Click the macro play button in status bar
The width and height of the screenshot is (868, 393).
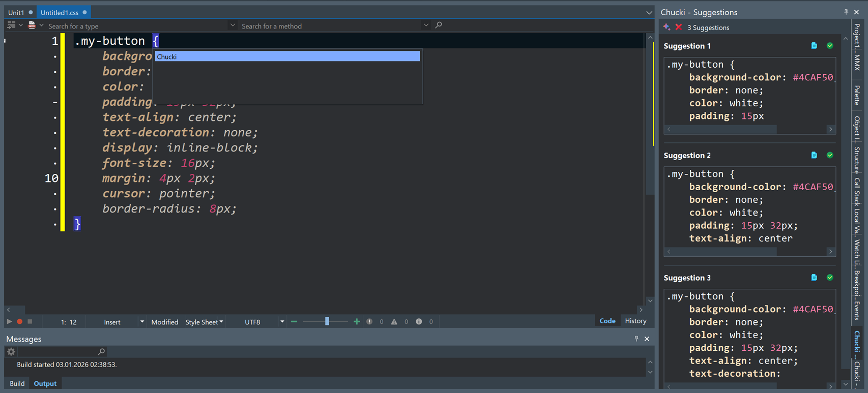(x=9, y=321)
